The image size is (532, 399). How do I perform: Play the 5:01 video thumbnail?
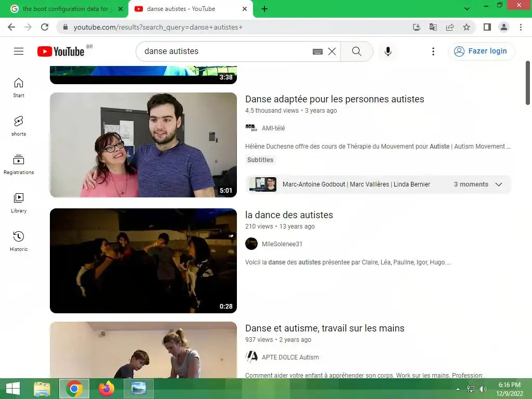coord(143,145)
